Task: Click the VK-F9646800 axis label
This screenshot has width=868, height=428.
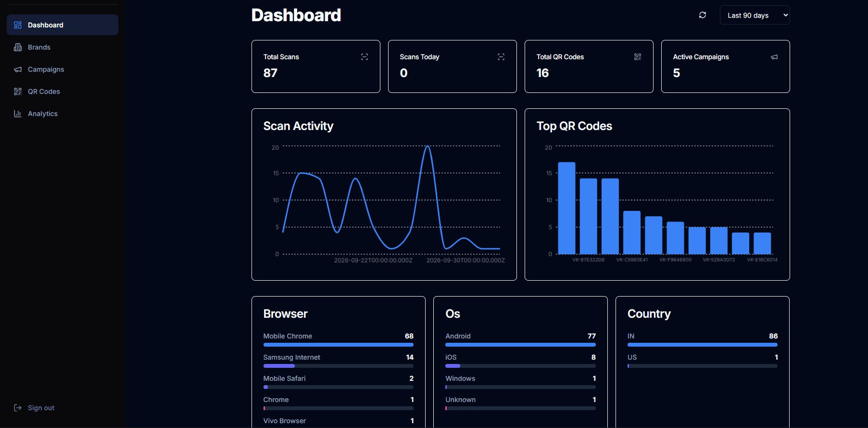Action: [675, 260]
